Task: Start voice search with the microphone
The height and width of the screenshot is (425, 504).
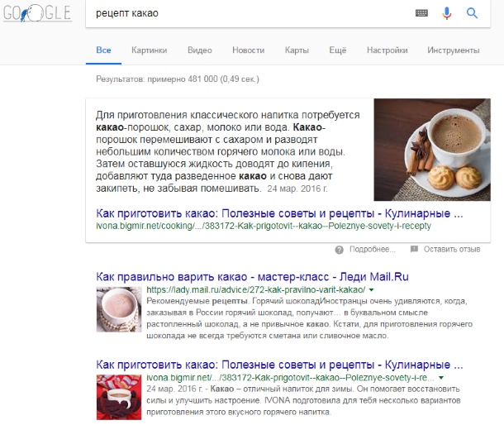Action: (446, 13)
